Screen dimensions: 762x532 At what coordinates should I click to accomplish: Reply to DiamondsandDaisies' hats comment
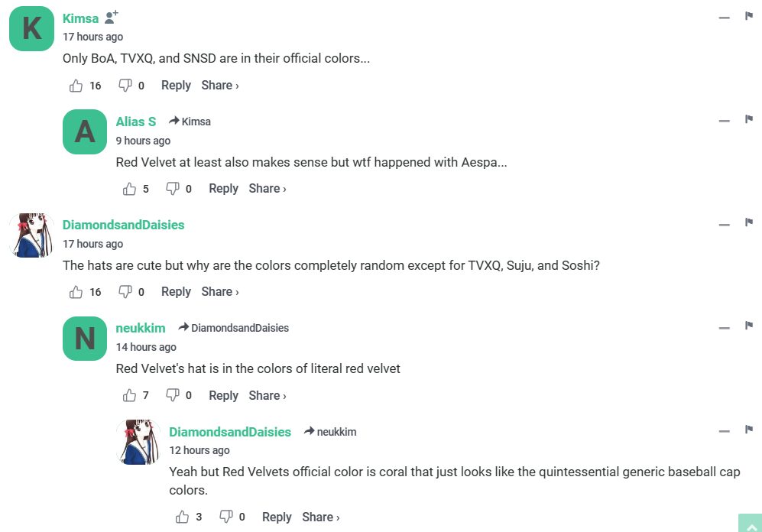pyautogui.click(x=176, y=292)
